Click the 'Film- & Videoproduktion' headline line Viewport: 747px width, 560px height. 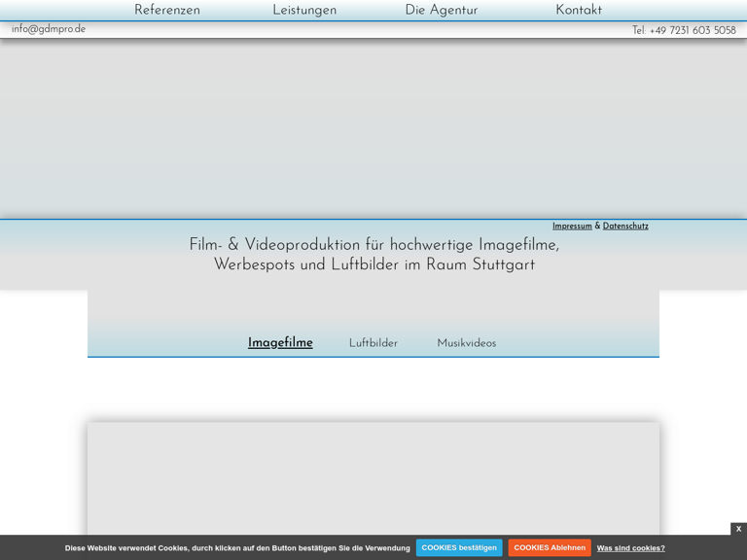click(373, 245)
